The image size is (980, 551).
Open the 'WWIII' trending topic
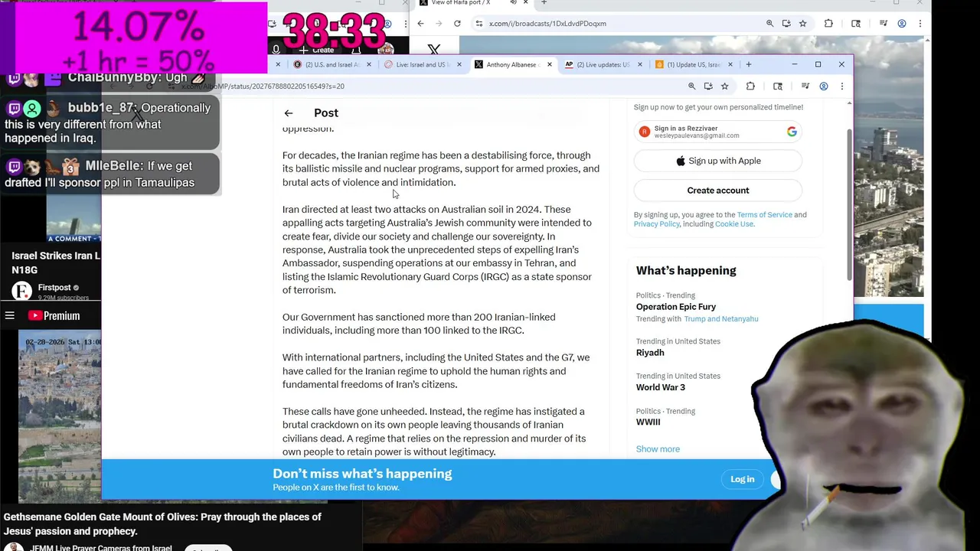coord(648,422)
